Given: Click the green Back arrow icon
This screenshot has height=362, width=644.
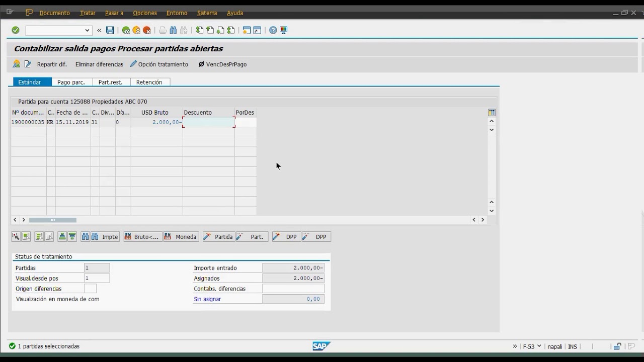Looking at the screenshot, I should [x=126, y=30].
